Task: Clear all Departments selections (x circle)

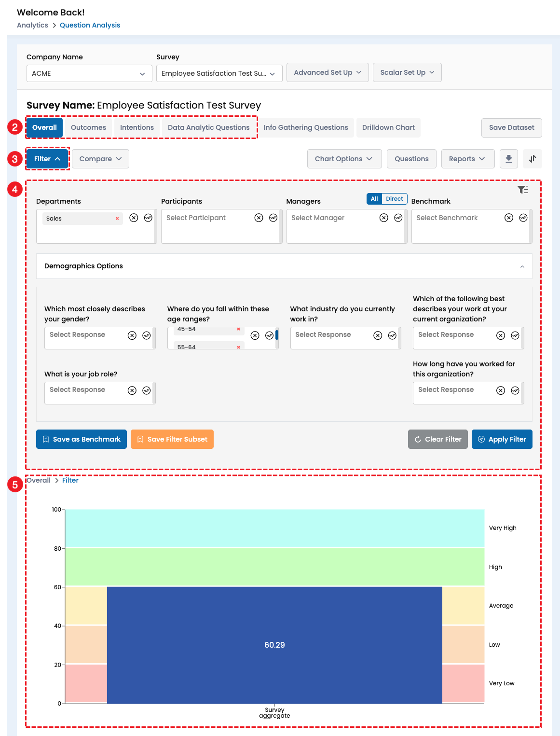Action: [x=134, y=218]
